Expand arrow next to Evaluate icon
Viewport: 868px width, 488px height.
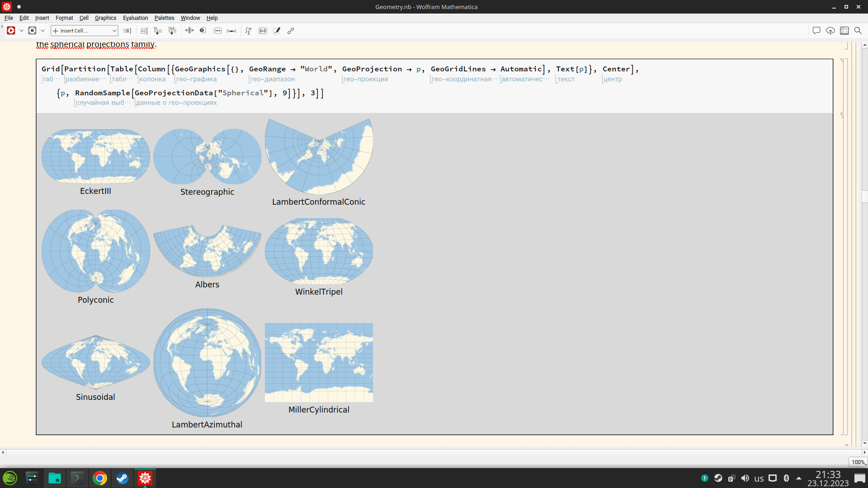coord(21,31)
